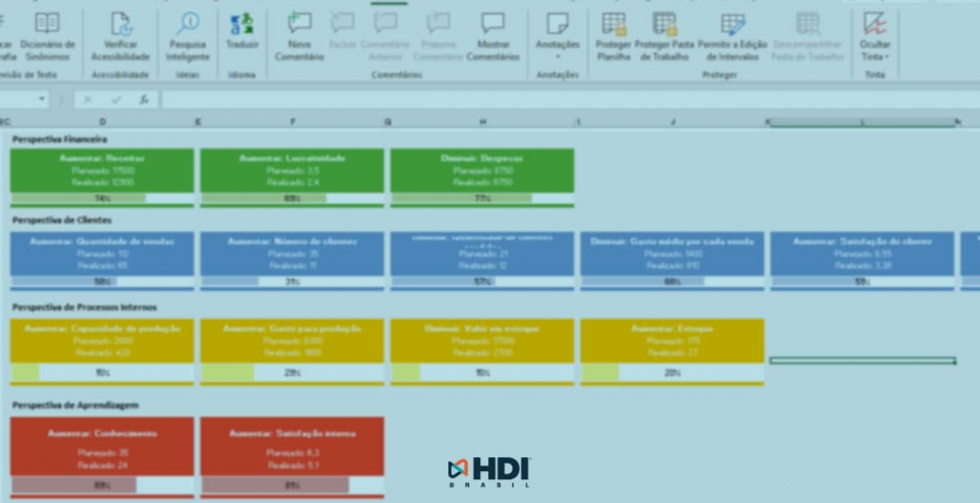Select the Aumentar: Número de clientes card

[292, 253]
